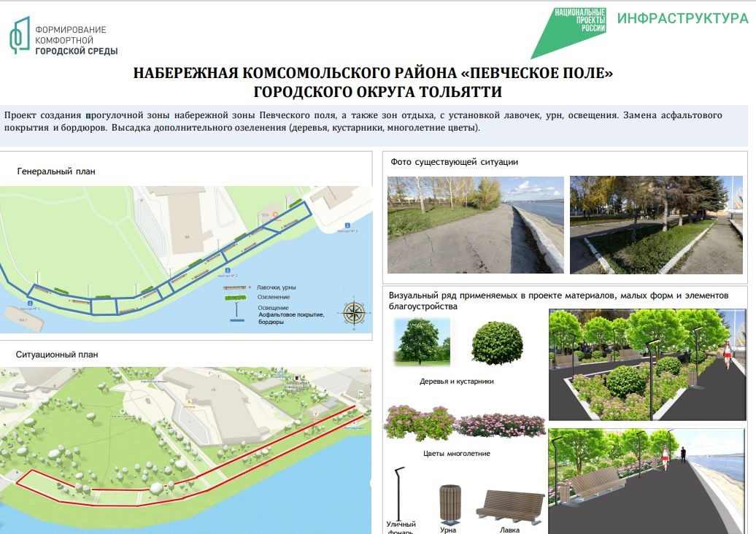Click the Лавочки, урны legend label
The width and height of the screenshot is (756, 534).
point(274,288)
